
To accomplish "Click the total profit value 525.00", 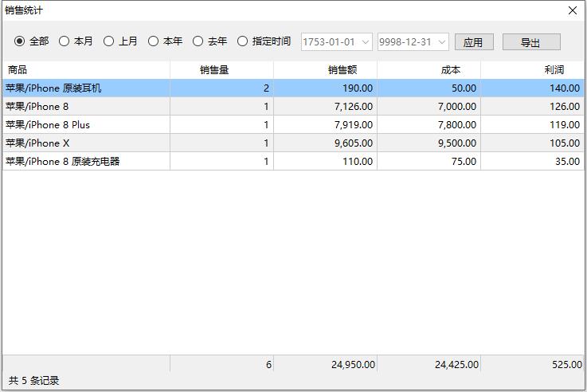I will pos(567,364).
